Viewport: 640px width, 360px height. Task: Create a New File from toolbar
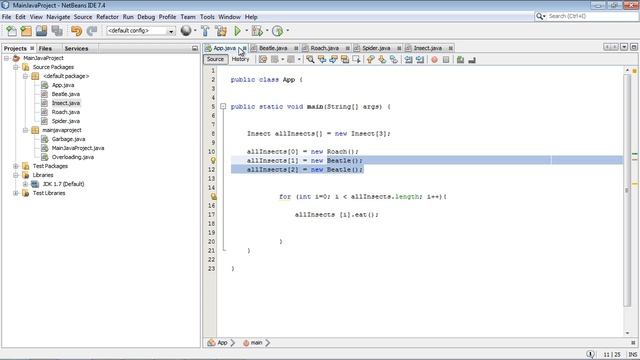click(x=11, y=31)
